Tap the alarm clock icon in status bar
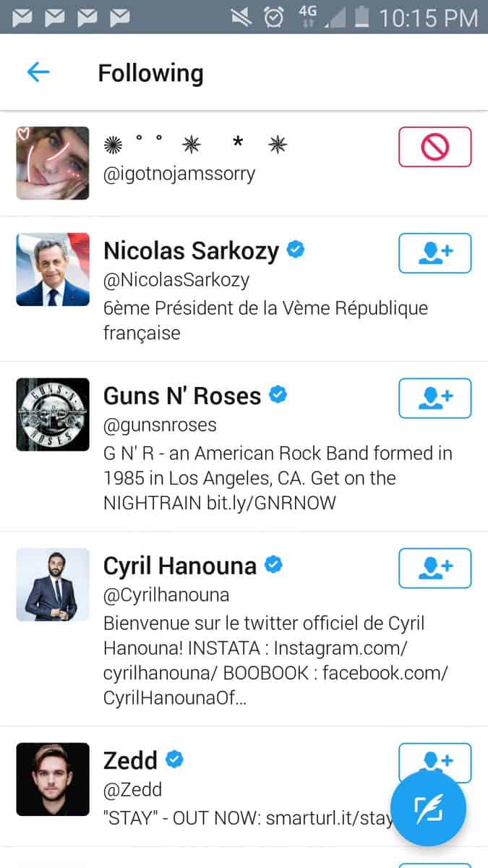488x868 pixels. (273, 17)
